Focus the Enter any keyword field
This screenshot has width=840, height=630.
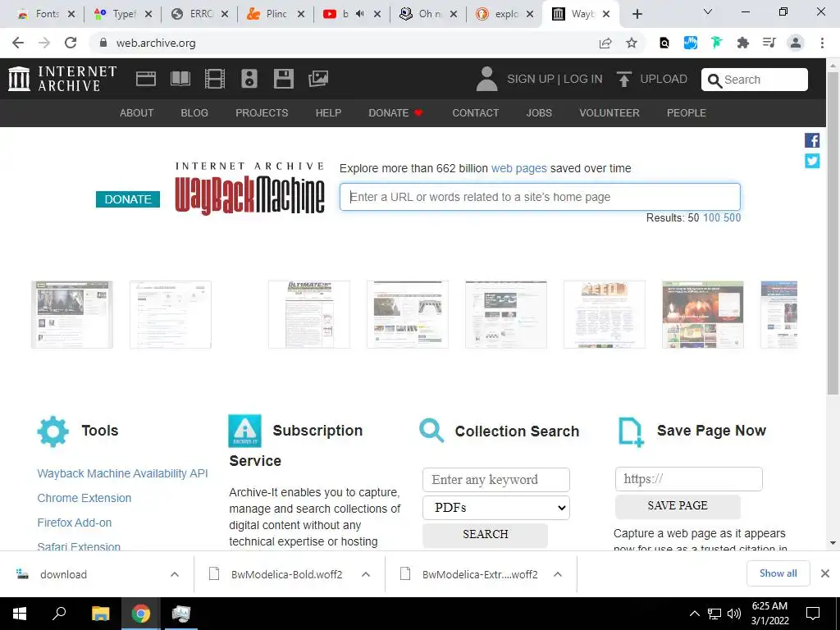(x=496, y=480)
